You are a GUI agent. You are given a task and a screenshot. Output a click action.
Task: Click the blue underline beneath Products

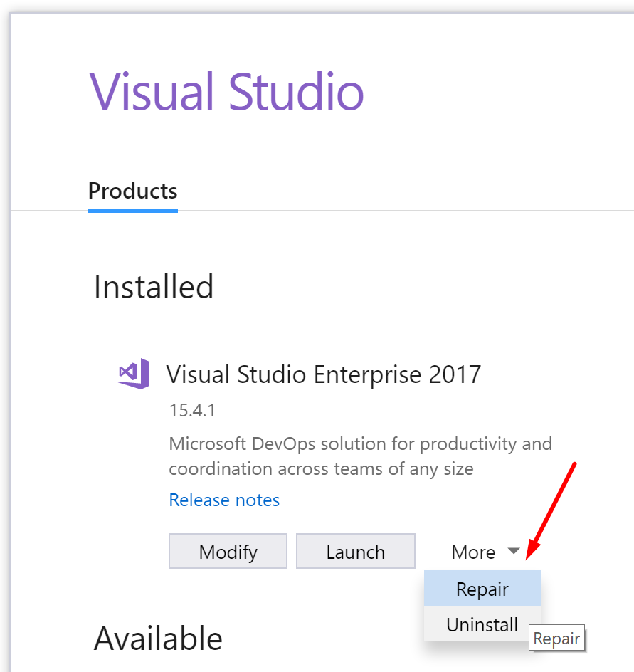tap(133, 211)
